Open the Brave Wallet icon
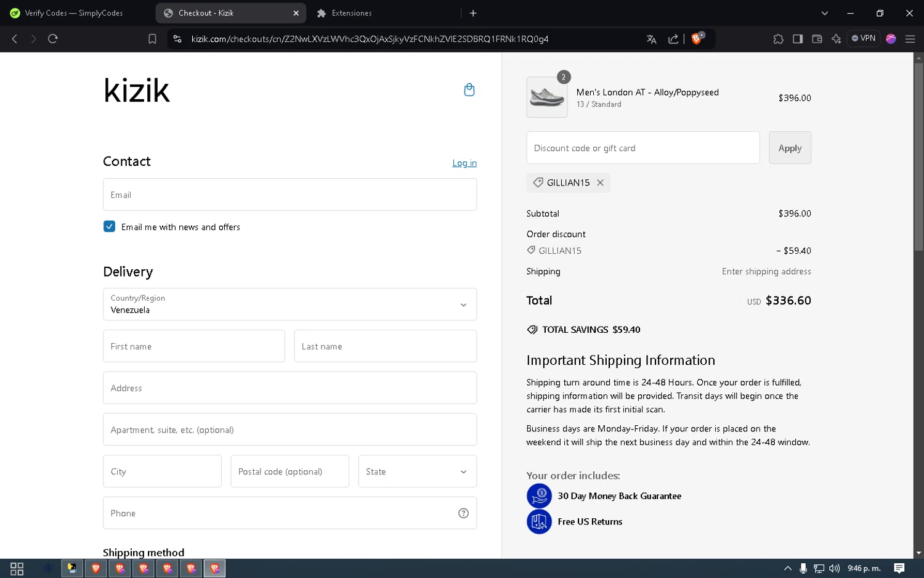Viewport: 924px width, 578px height. (817, 39)
